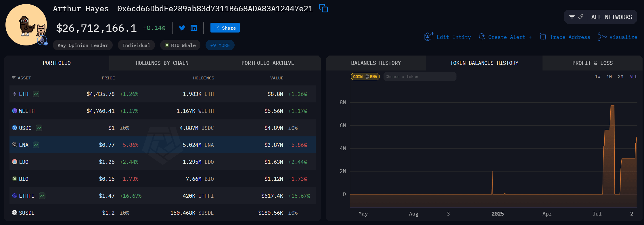Screen dimensions: 644x225
Task: Select the 1M chart range
Action: point(609,77)
